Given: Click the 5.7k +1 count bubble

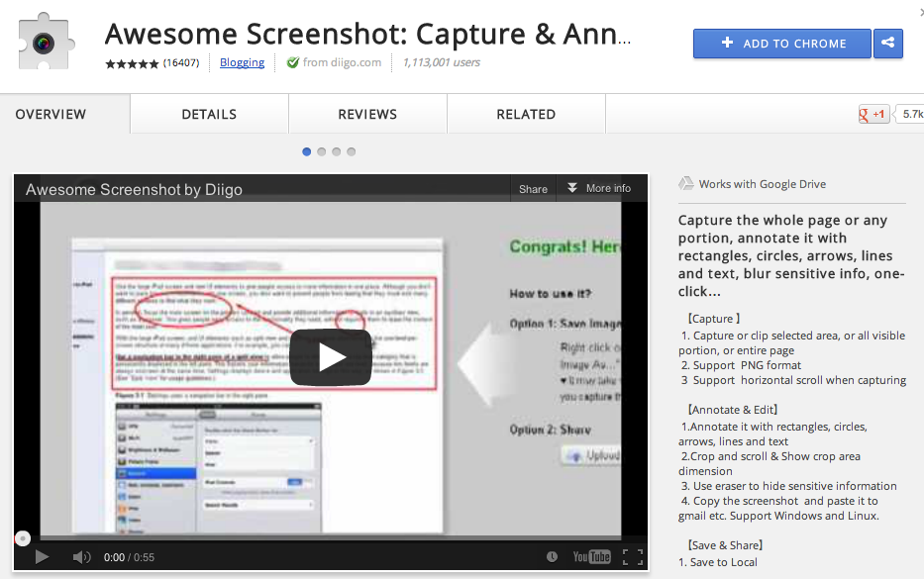Looking at the screenshot, I should [911, 114].
